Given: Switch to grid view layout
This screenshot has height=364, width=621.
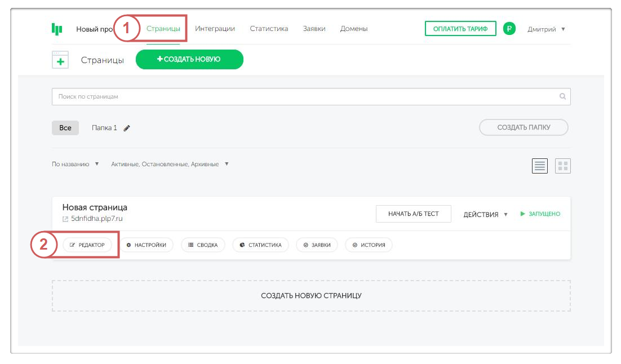Looking at the screenshot, I should pos(563,166).
